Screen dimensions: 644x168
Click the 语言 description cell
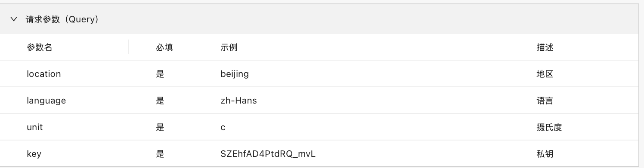545,101
